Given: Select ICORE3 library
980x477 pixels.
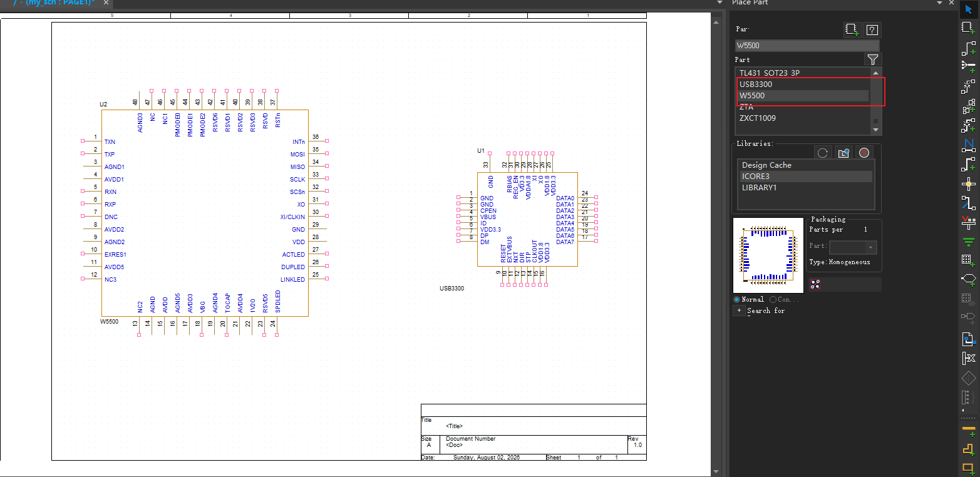Looking at the screenshot, I should tap(806, 177).
